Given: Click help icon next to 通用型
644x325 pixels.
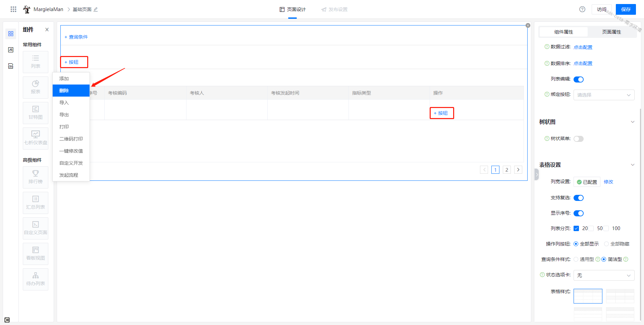Looking at the screenshot, I should point(598,259).
